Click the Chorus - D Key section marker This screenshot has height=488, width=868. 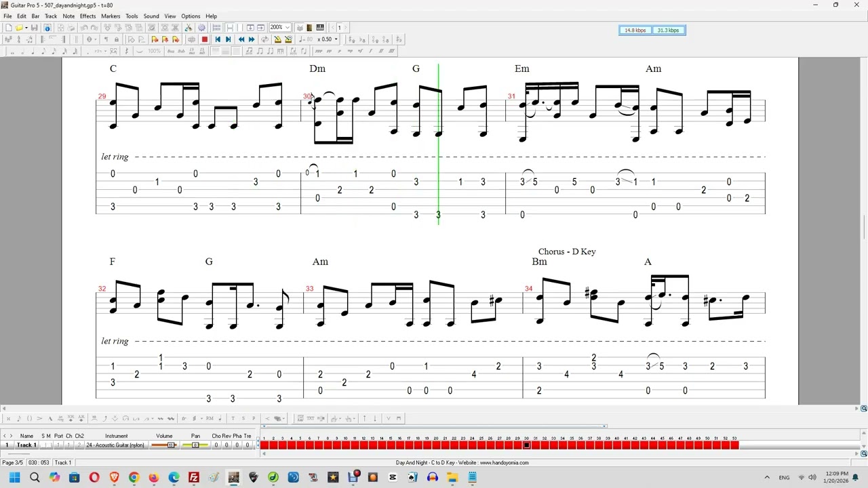[x=567, y=251]
